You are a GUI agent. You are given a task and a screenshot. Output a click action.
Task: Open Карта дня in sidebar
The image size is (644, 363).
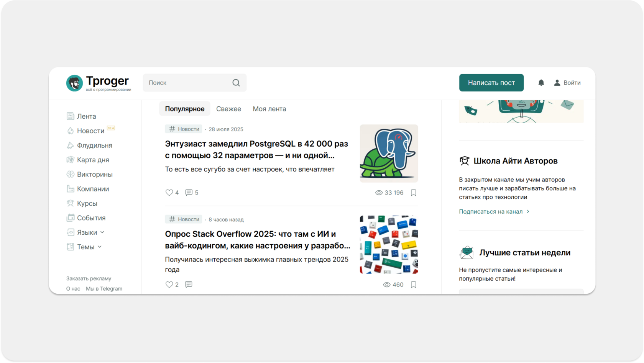point(93,160)
